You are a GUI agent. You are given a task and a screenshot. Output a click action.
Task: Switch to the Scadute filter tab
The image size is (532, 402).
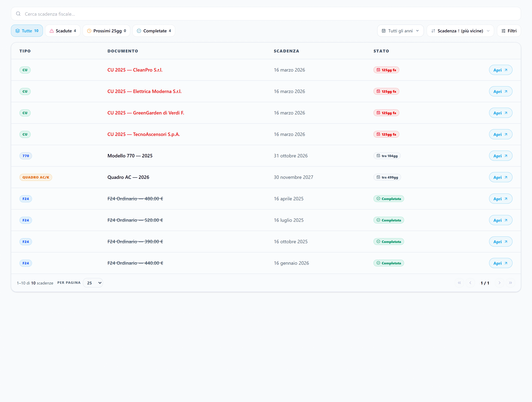click(63, 31)
